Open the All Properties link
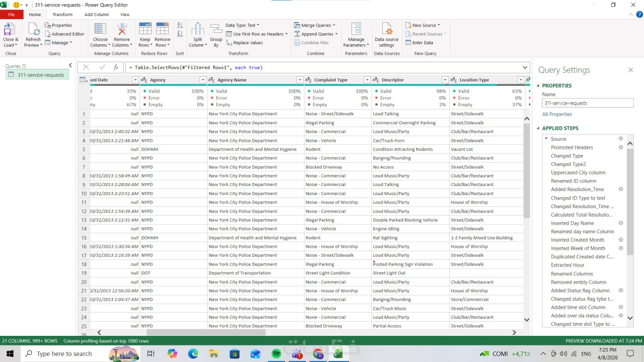Image resolution: width=644 pixels, height=362 pixels. point(557,114)
